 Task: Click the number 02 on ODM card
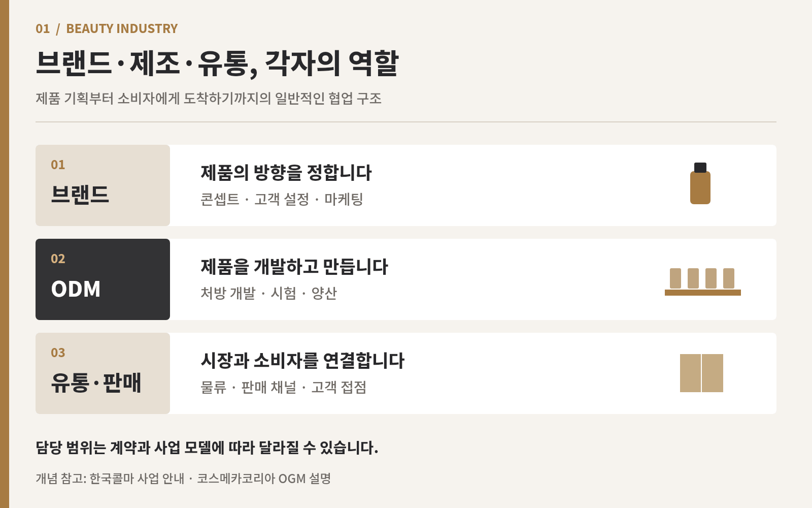[x=58, y=259]
